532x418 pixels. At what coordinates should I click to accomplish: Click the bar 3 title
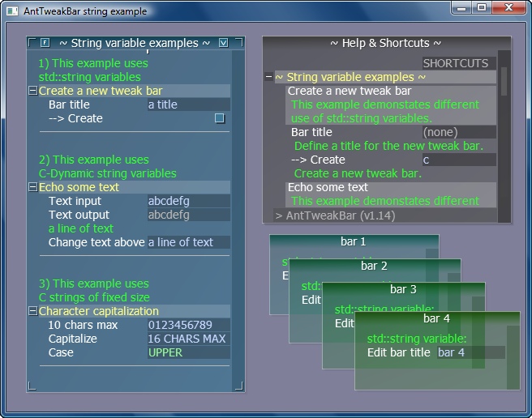(x=403, y=289)
